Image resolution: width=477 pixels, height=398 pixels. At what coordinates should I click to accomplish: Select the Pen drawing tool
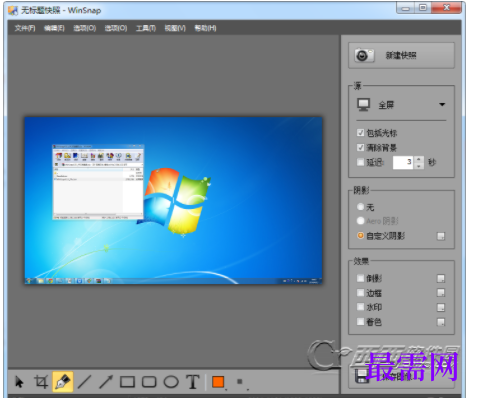[x=63, y=382]
